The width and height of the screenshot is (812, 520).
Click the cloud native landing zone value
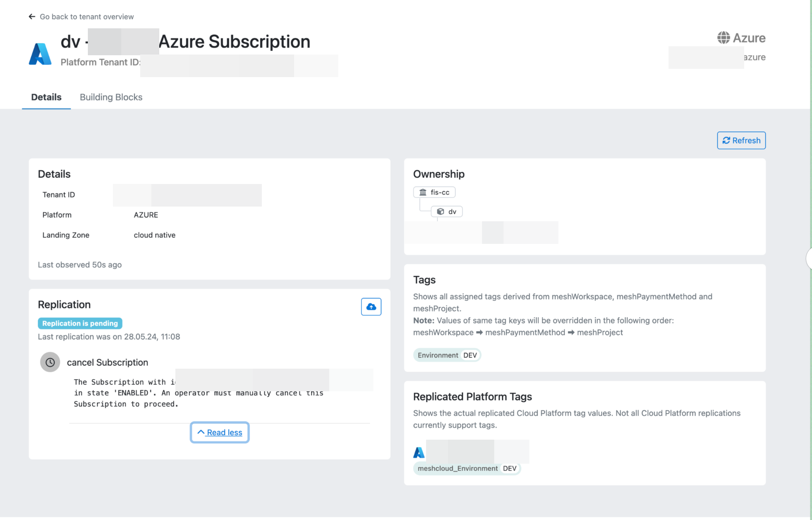[155, 235]
